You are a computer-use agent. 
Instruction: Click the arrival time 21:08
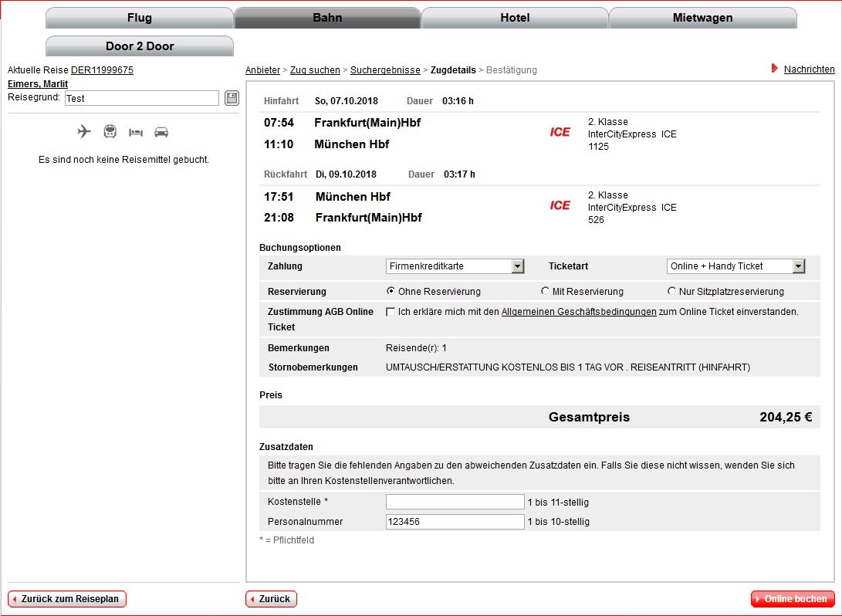pyautogui.click(x=279, y=218)
